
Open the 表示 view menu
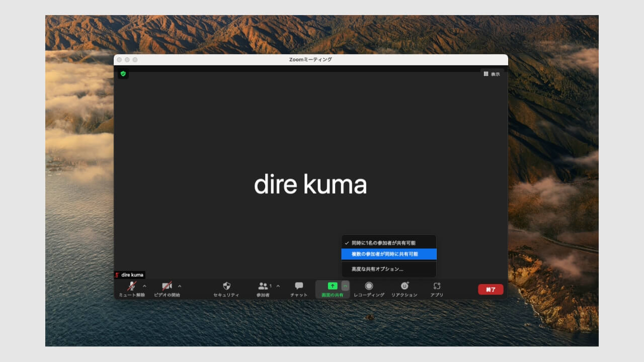492,74
